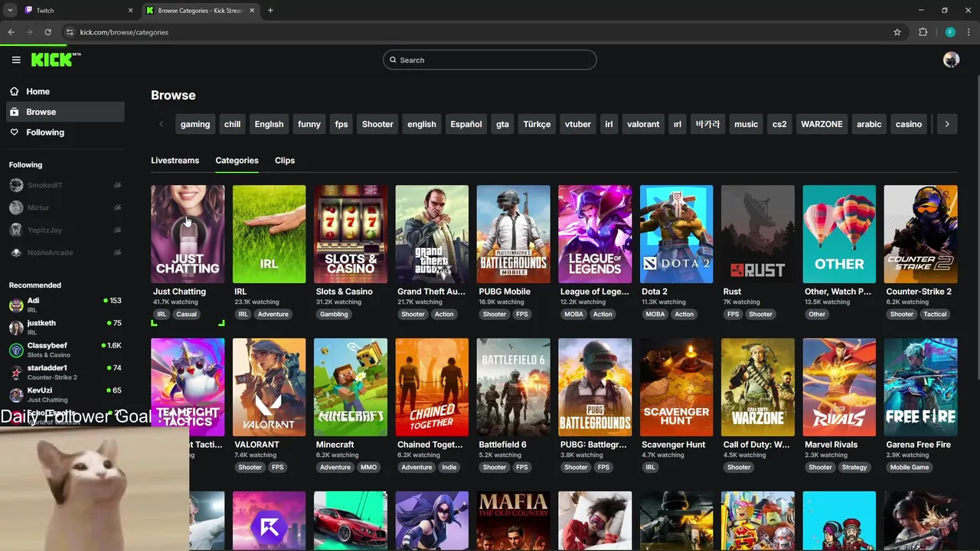Click the search input field
This screenshot has width=980, height=551.
point(490,60)
